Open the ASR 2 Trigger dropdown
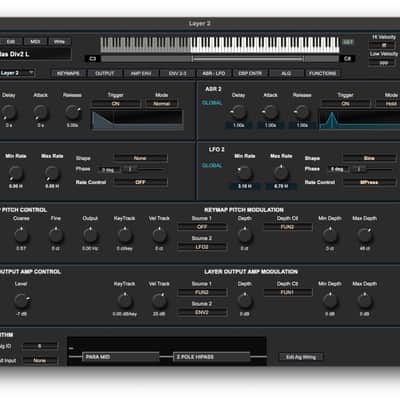 pyautogui.click(x=345, y=104)
